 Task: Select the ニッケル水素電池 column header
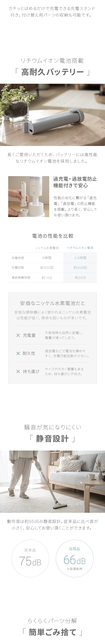pyautogui.click(x=47, y=248)
